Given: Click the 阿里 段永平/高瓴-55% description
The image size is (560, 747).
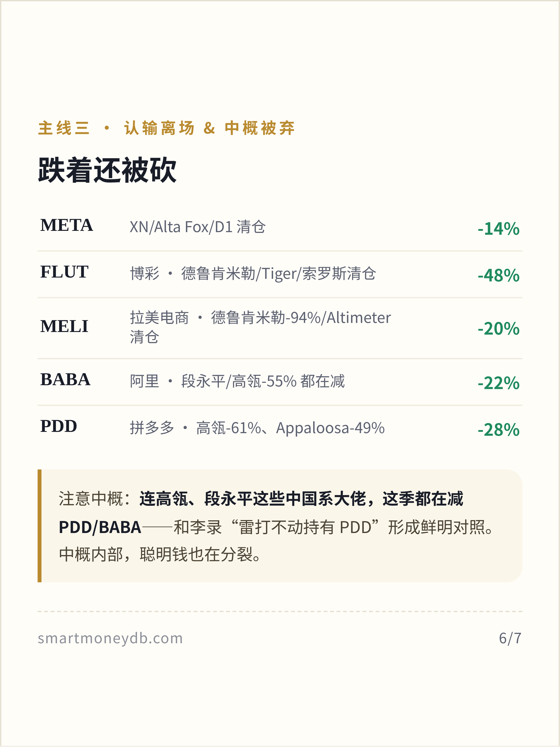Looking at the screenshot, I should (237, 381).
